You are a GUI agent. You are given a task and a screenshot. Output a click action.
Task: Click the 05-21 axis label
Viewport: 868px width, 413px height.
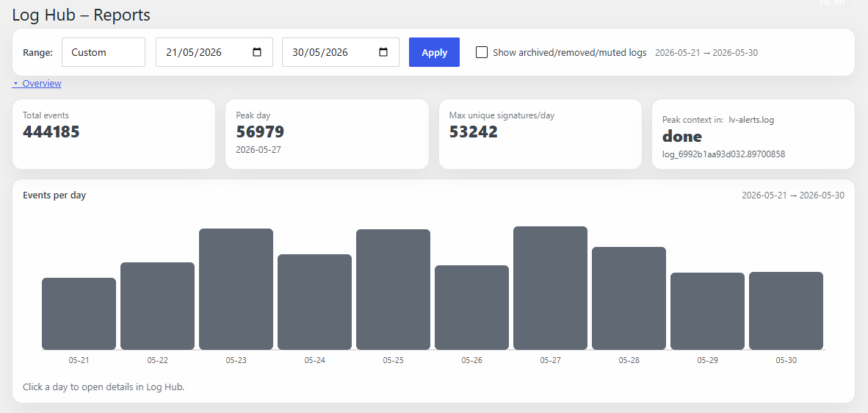coord(79,360)
